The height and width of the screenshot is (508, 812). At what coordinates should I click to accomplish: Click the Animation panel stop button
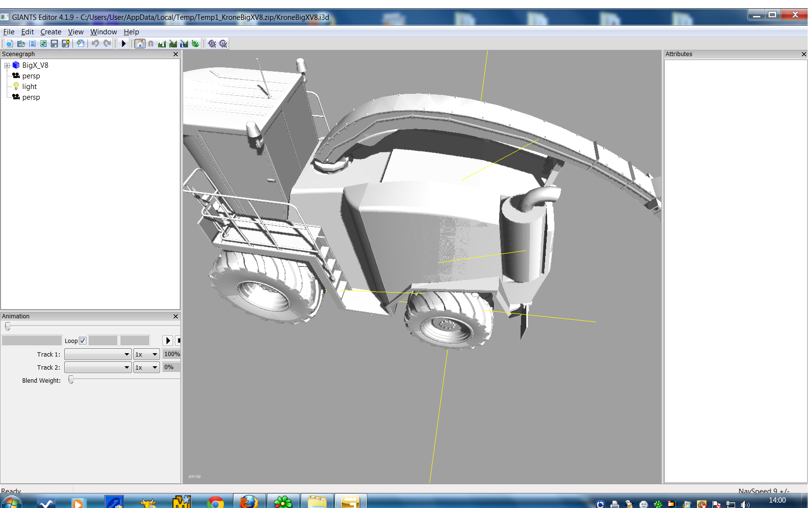(178, 341)
